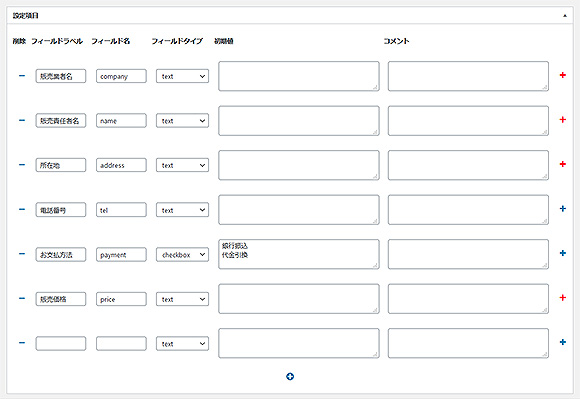Open field type dropdown for name row
Viewport: 580px width, 399px height.
tap(182, 121)
